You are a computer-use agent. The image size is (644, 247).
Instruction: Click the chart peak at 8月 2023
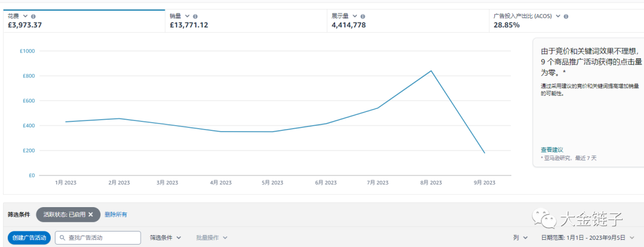pyautogui.click(x=431, y=71)
